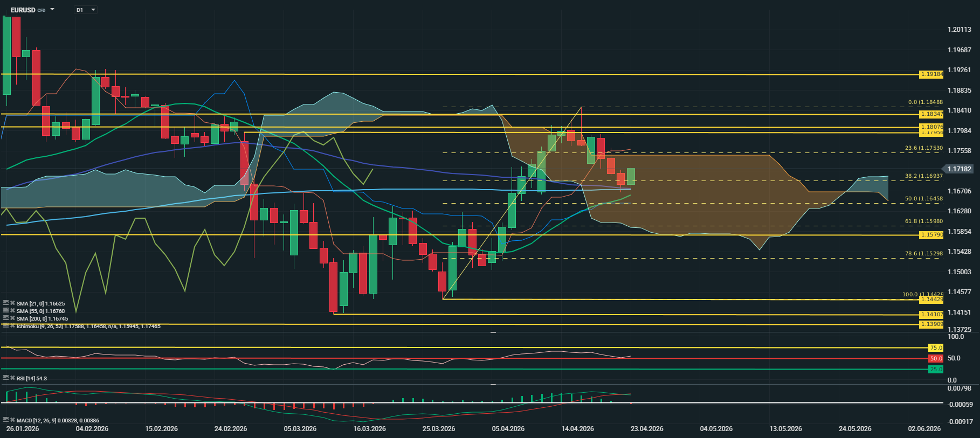Image resolution: width=980 pixels, height=438 pixels.
Task: Click the EURUSD symbol name
Action: pyautogui.click(x=23, y=10)
